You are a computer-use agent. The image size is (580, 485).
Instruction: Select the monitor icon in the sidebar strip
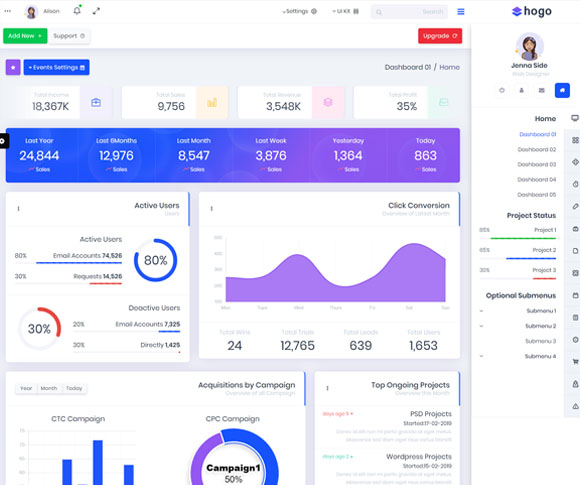pyautogui.click(x=575, y=118)
